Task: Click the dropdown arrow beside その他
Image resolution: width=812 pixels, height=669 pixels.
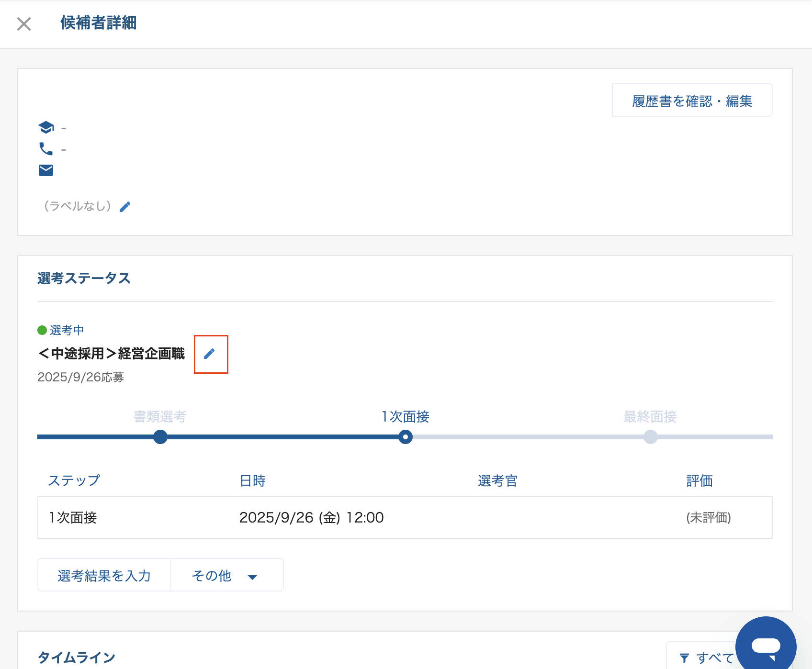Action: [x=252, y=577]
